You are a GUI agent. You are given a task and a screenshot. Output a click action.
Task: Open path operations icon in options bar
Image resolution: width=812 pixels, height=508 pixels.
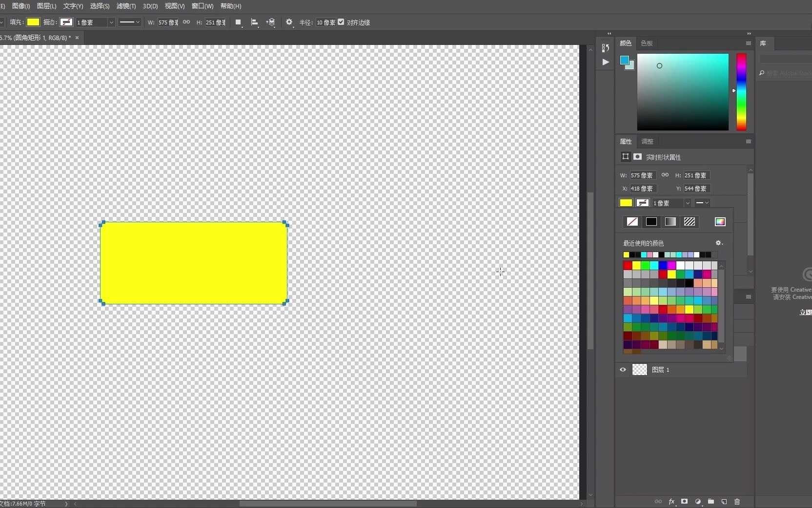[238, 22]
